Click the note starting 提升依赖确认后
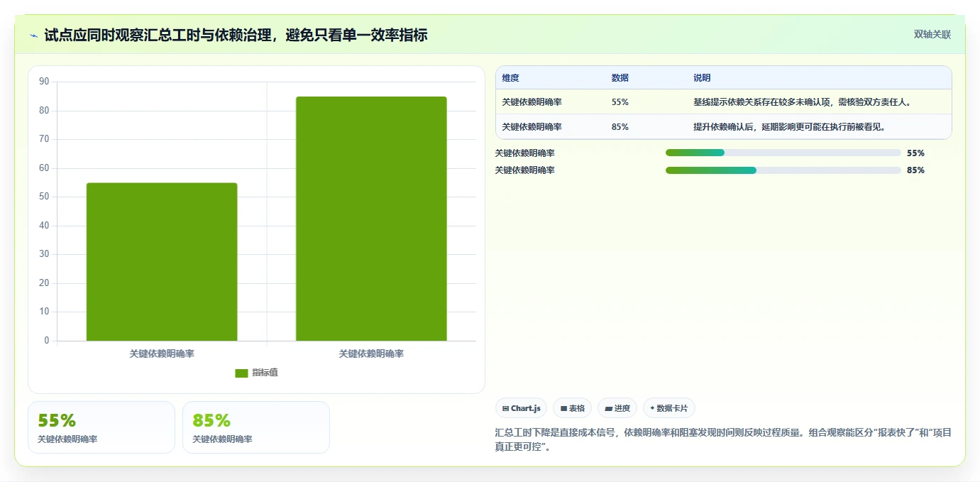The width and height of the screenshot is (980, 482). pyautogui.click(x=789, y=127)
